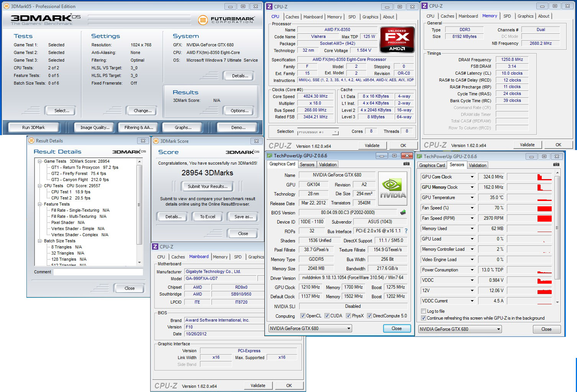Enable the Log to file checkbox
Viewport: 577px width, 392px height.
423,311
